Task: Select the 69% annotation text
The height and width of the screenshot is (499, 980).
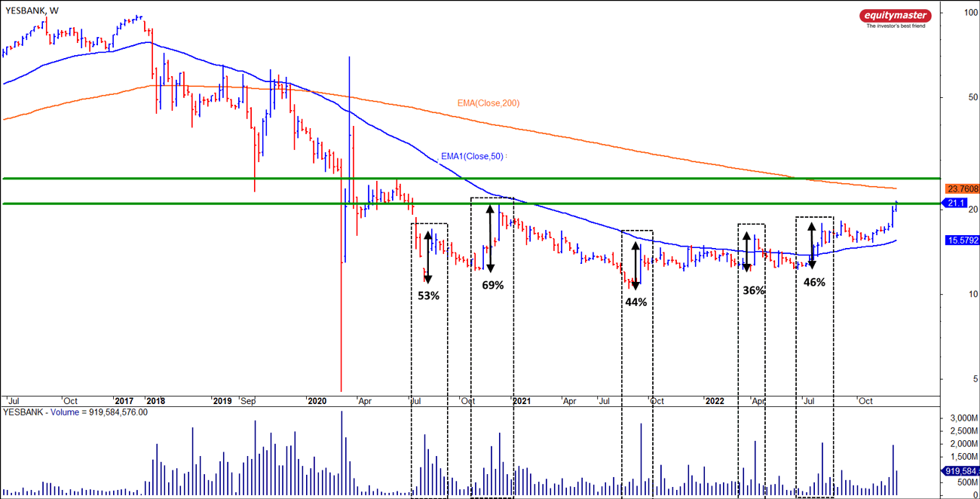Action: click(492, 285)
